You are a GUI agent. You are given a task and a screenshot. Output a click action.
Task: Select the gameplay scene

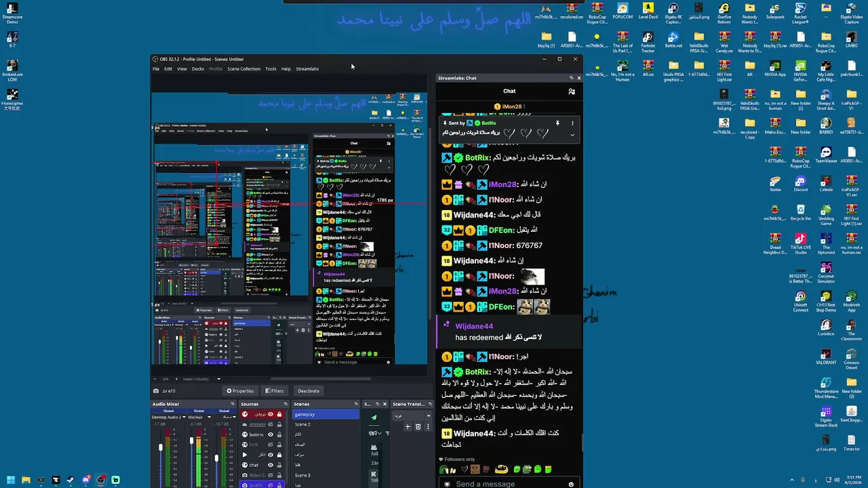pyautogui.click(x=325, y=414)
